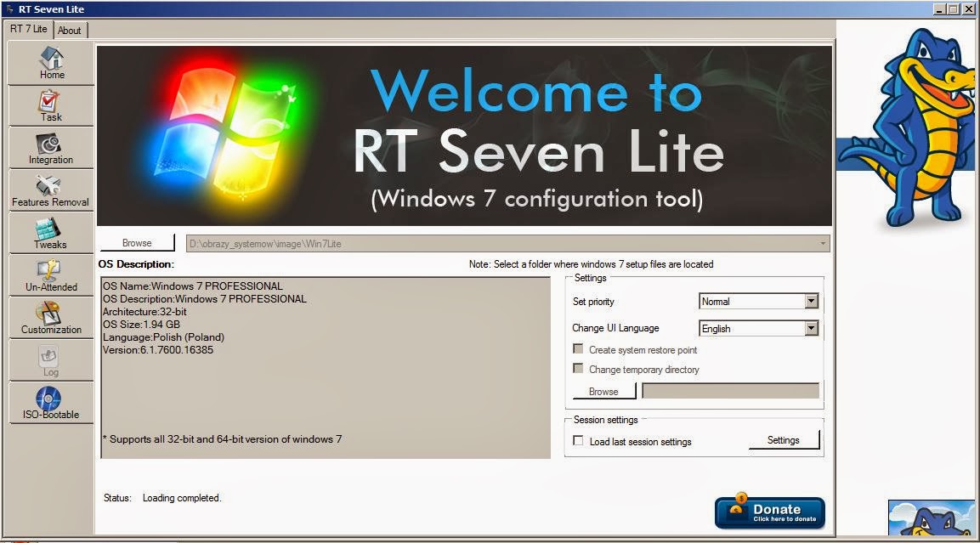
Task: Enable Change temporary directory
Action: point(578,369)
